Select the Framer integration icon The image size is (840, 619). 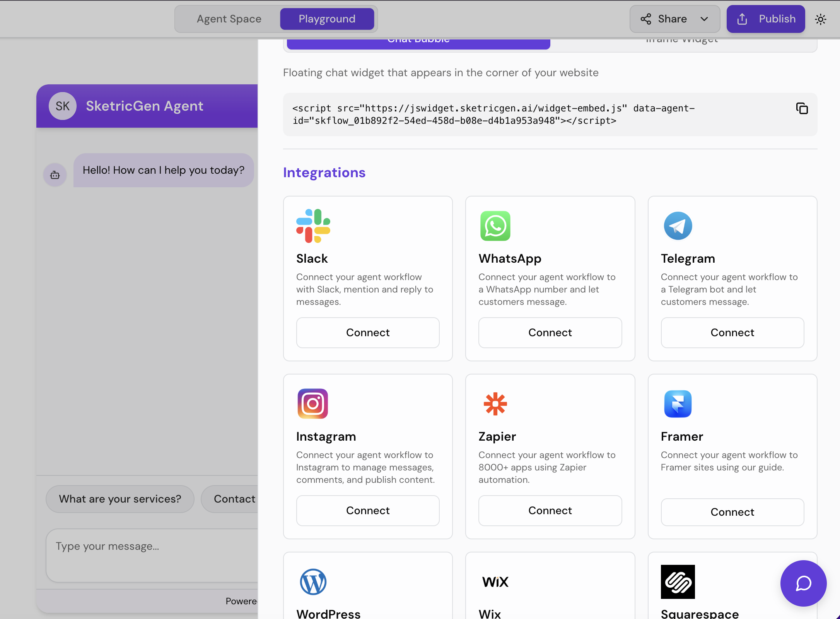click(678, 404)
